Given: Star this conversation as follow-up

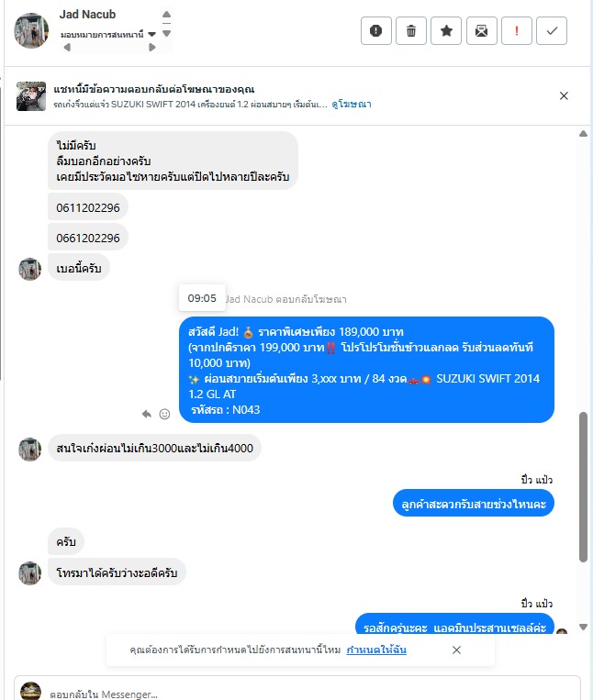Looking at the screenshot, I should click(x=446, y=31).
